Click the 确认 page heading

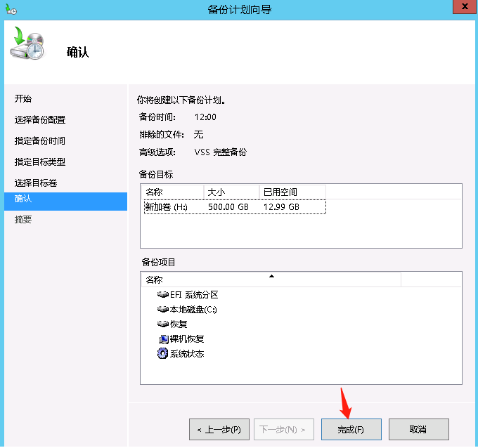pyautogui.click(x=78, y=52)
